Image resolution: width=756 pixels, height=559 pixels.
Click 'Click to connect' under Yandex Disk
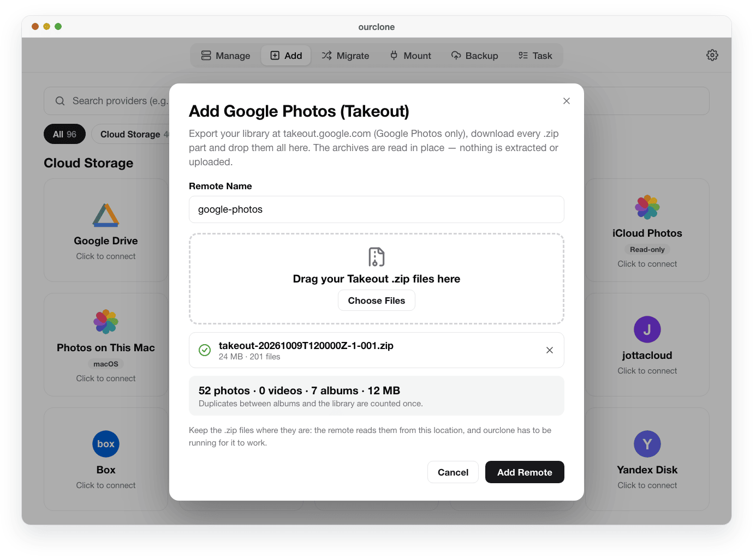click(647, 485)
